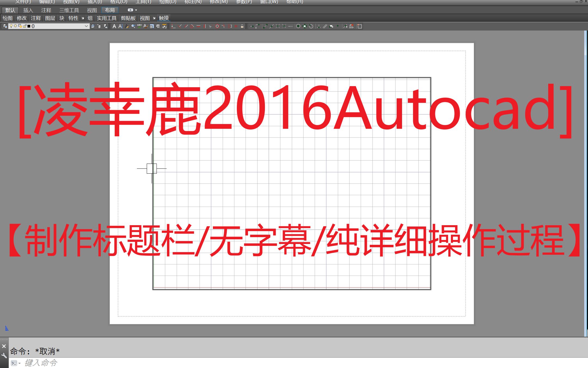Apply the Symmetric geometric constraint
Screen dimensions: 588x368
point(230,26)
